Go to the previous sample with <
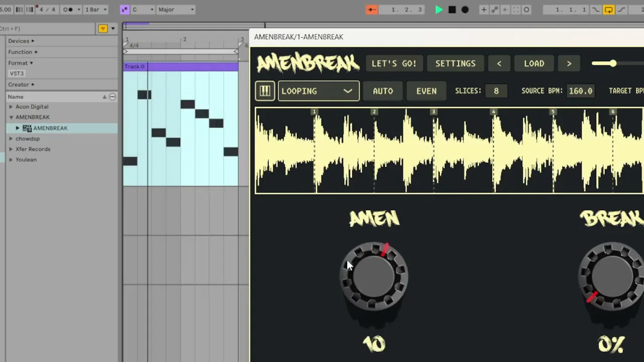644x362 pixels. 499,63
